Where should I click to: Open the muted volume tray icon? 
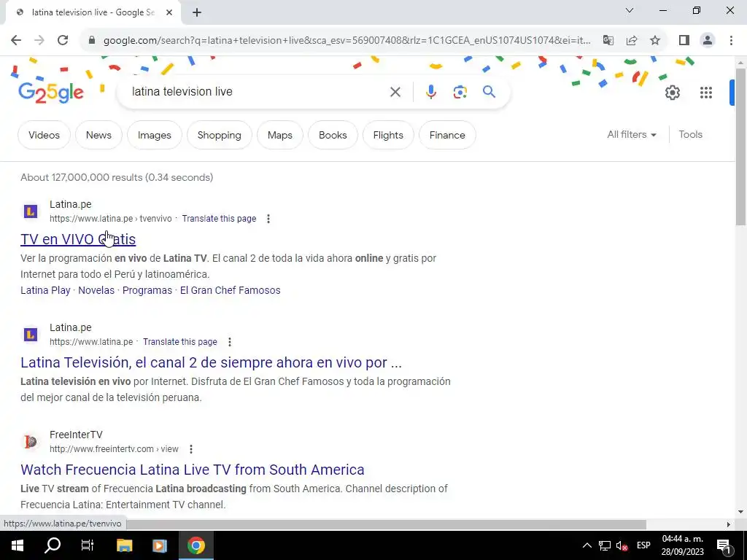622,545
